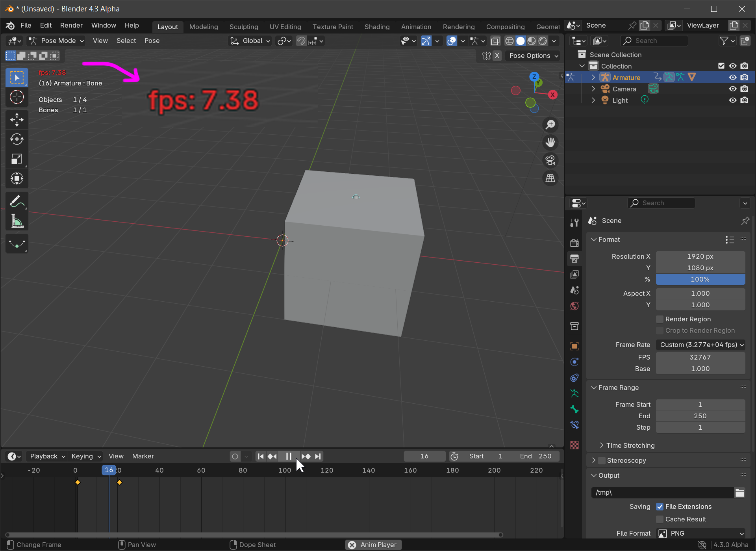Screen dimensions: 756x551
Task: Open the Bone properties tab icon
Action: point(574,409)
